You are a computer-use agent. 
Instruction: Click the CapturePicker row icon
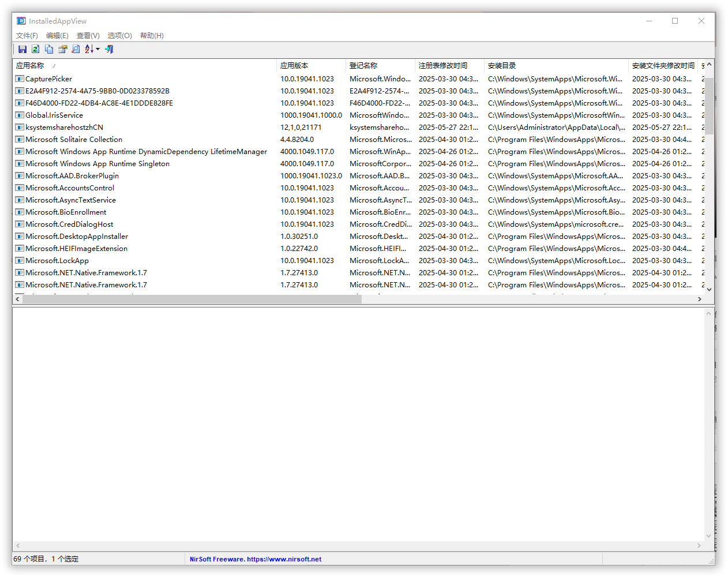click(20, 79)
